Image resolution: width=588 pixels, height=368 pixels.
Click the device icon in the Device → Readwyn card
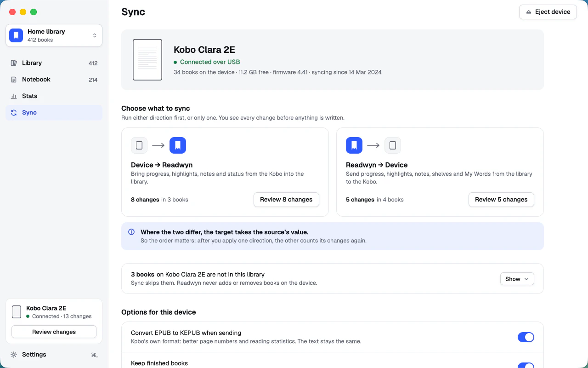139,145
